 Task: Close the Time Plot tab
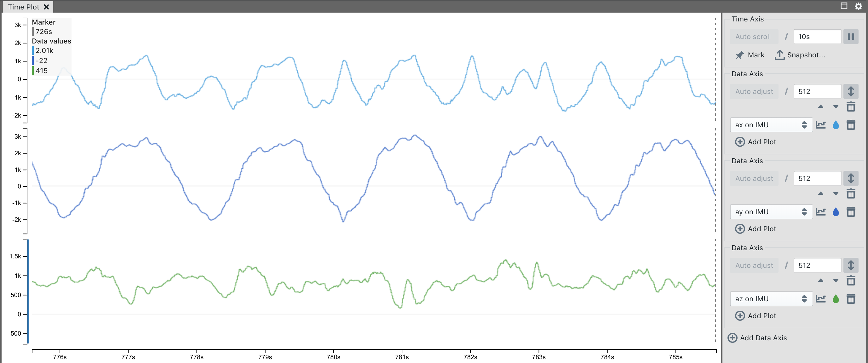tap(47, 7)
